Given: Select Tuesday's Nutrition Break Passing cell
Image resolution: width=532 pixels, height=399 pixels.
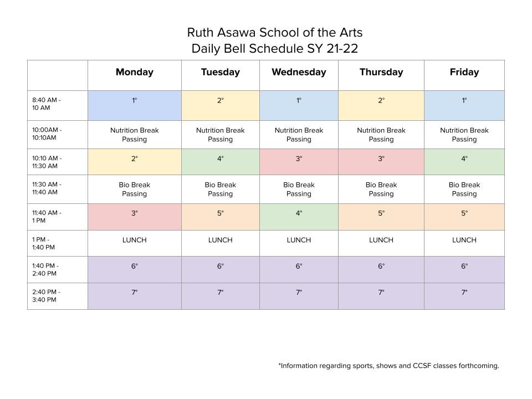Looking at the screenshot, I should coord(221,135).
